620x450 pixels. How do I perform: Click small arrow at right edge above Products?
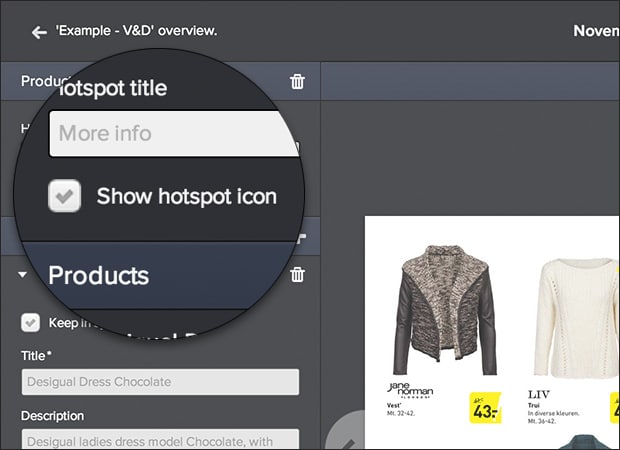[301, 239]
